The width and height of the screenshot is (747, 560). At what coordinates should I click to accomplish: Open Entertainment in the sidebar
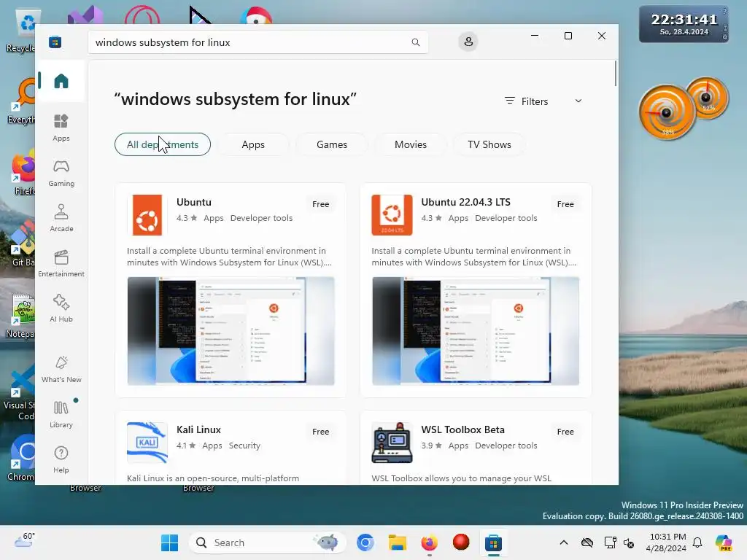click(x=61, y=264)
